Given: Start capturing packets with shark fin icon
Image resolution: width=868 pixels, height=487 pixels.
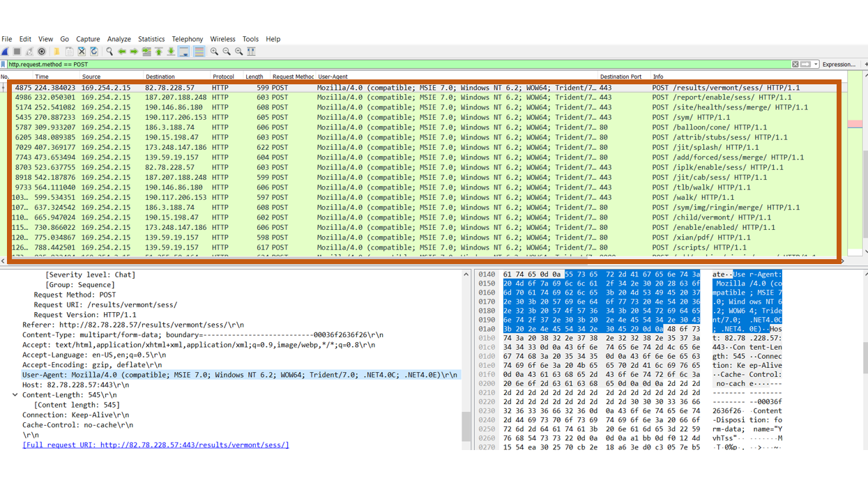Looking at the screenshot, I should (5, 52).
